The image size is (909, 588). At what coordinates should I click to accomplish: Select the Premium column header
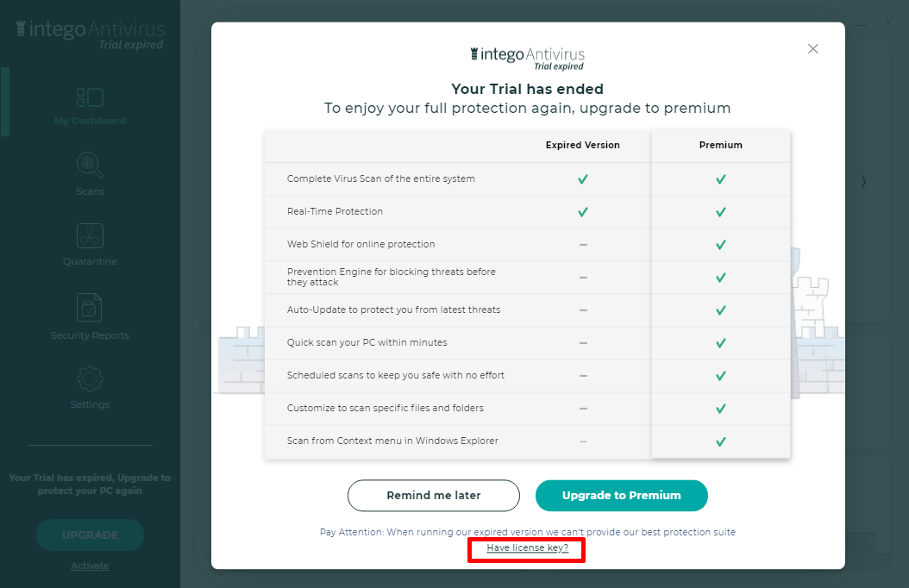pyautogui.click(x=720, y=145)
